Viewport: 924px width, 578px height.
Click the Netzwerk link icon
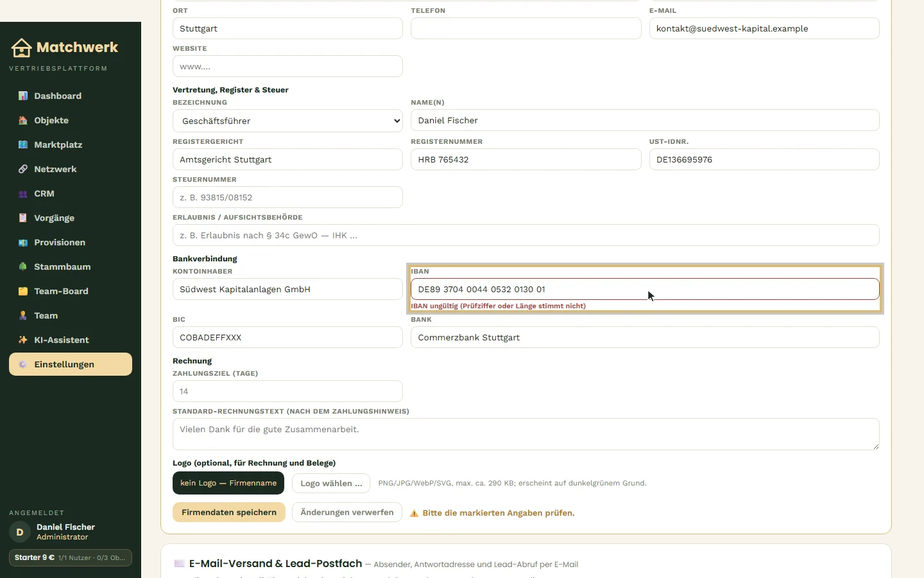click(x=23, y=169)
